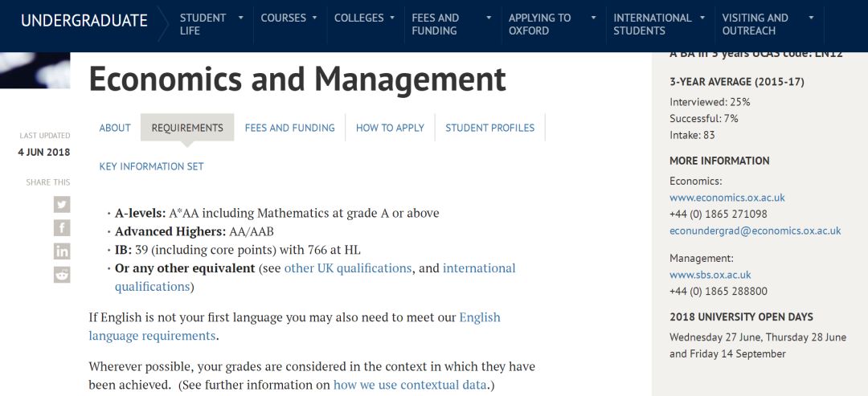
Task: Go to Undergraduate section home
Action: (x=84, y=21)
